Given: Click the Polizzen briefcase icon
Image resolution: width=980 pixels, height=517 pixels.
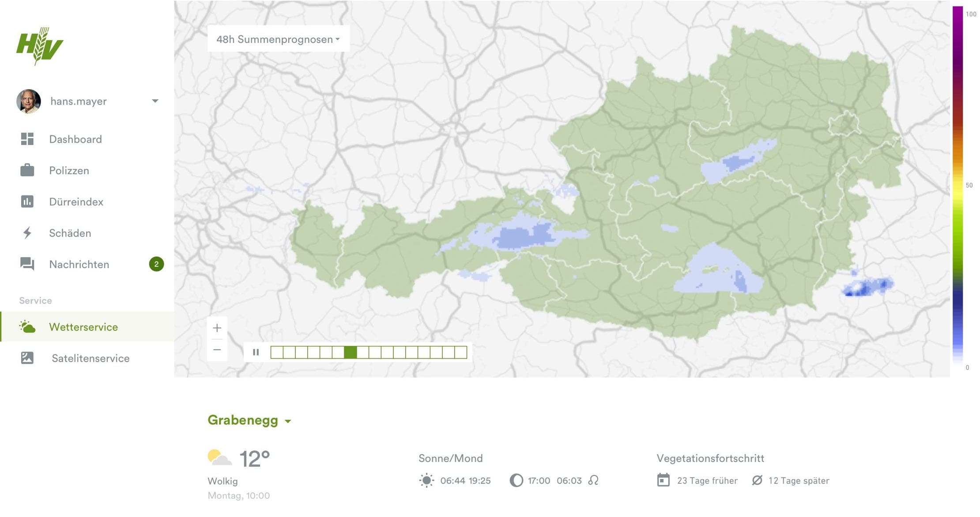Looking at the screenshot, I should coord(27,170).
